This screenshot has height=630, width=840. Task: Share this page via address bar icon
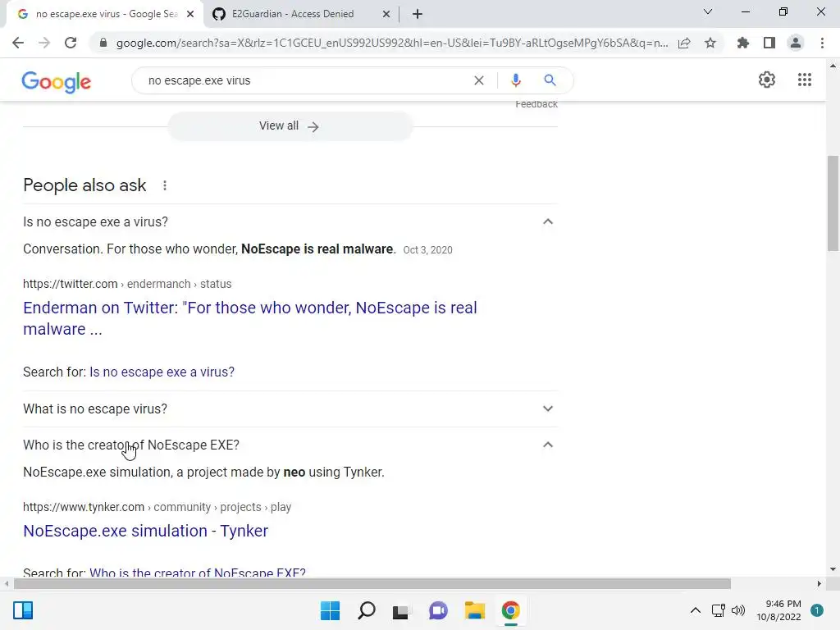pyautogui.click(x=684, y=43)
